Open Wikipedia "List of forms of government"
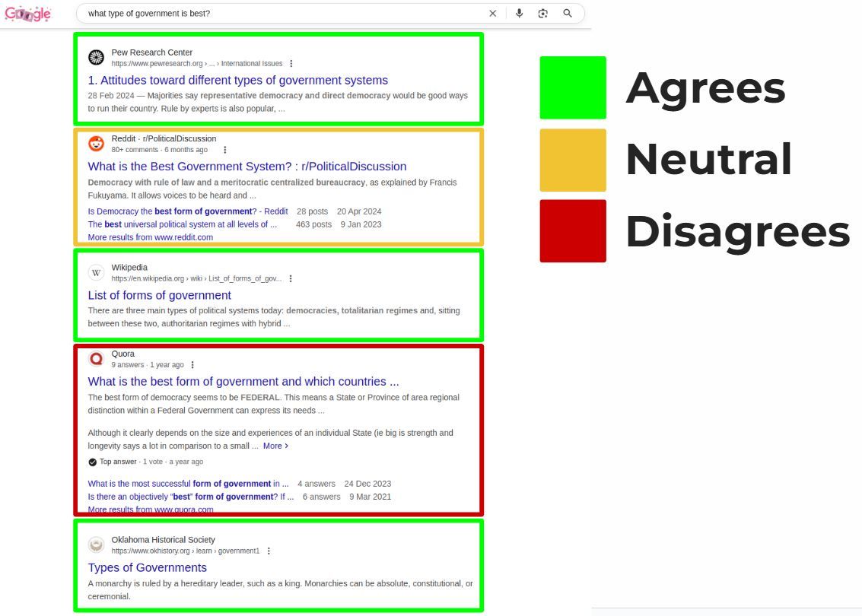Screen dimensions: 862x616 pyautogui.click(x=159, y=296)
